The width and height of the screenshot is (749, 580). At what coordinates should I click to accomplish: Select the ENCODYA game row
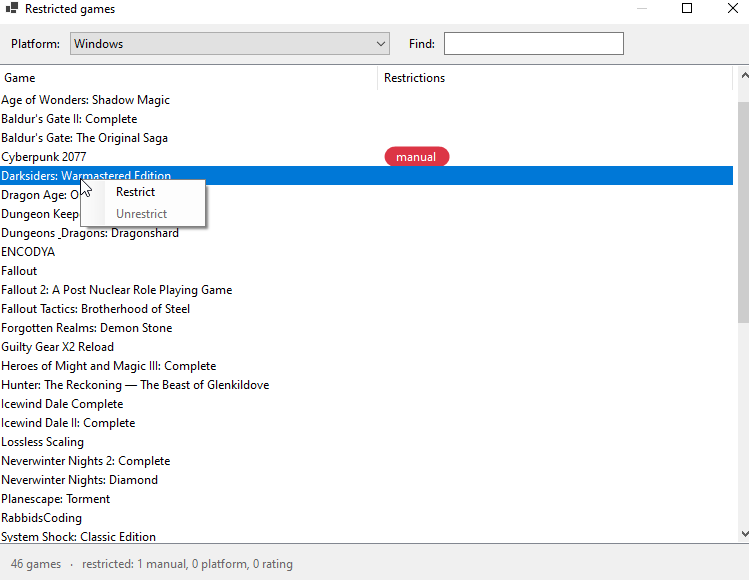pyautogui.click(x=366, y=252)
